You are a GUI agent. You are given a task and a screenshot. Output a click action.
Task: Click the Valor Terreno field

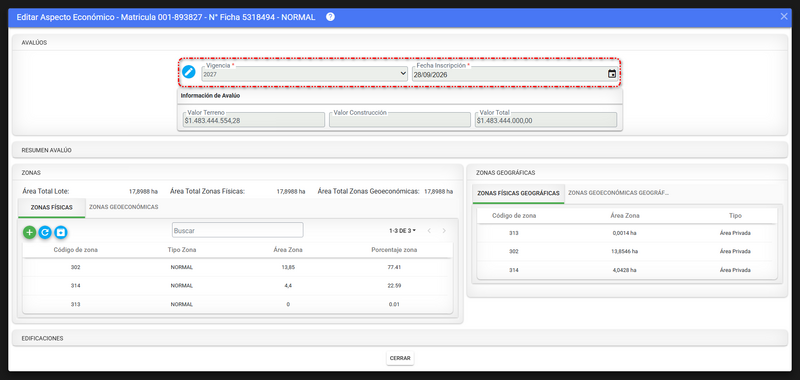(253, 120)
